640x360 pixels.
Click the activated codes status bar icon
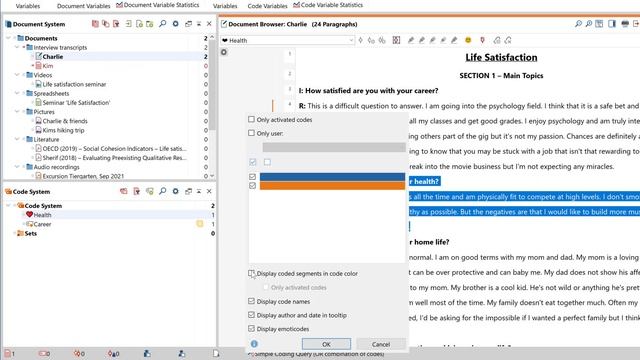(x=44, y=353)
